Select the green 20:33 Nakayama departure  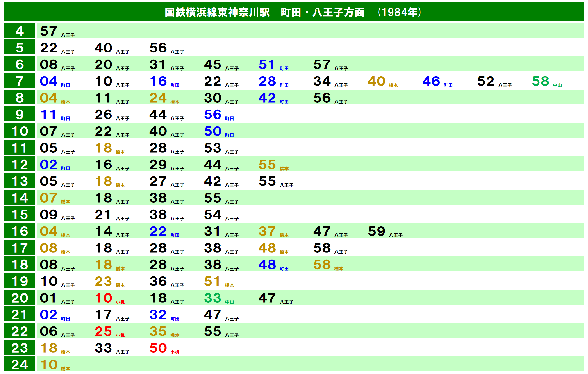click(x=213, y=298)
